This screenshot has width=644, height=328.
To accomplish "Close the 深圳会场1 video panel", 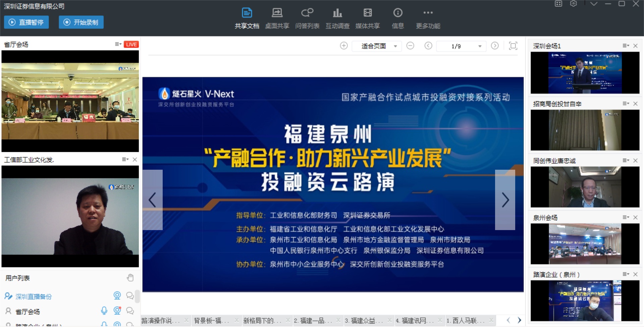I will pos(635,46).
